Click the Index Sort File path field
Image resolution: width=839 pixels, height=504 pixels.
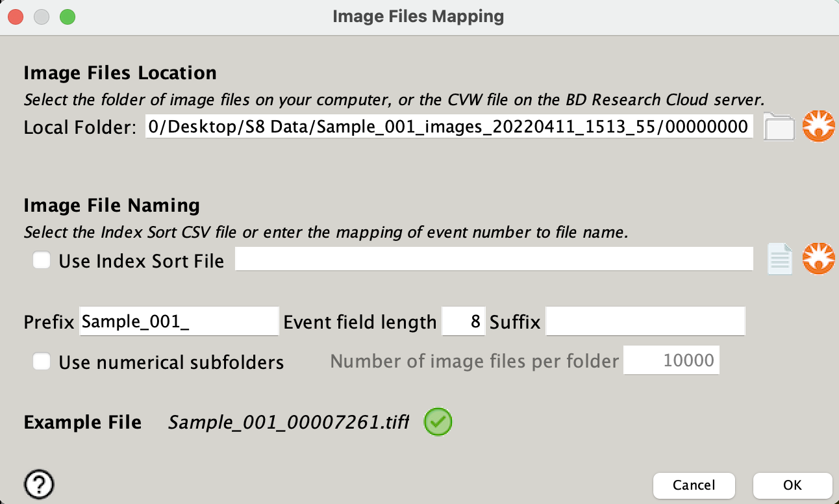coord(494,258)
